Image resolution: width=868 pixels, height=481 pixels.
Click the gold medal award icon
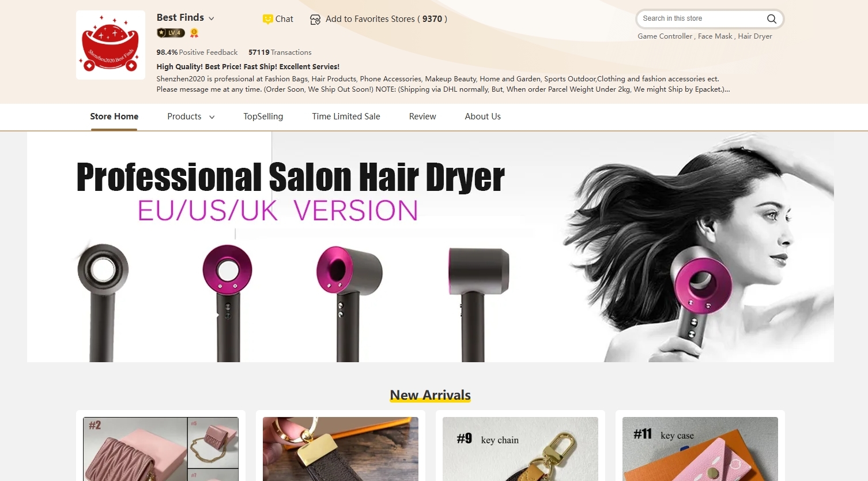194,33
